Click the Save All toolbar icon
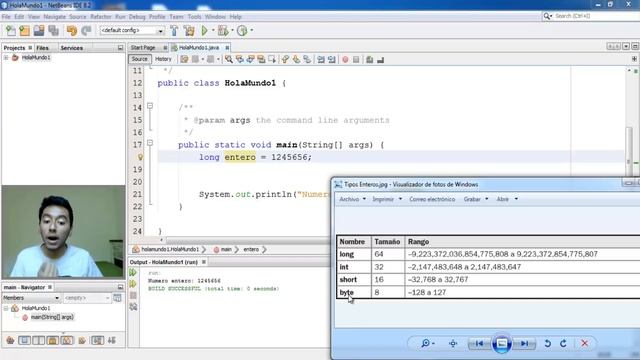 [x=53, y=31]
